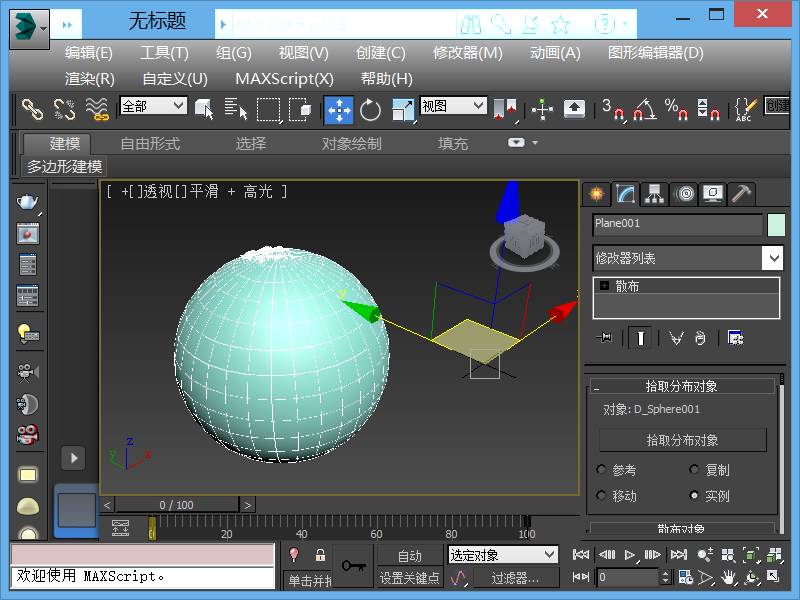The height and width of the screenshot is (600, 800).
Task: Activate the Select and Move tool
Action: pos(339,109)
